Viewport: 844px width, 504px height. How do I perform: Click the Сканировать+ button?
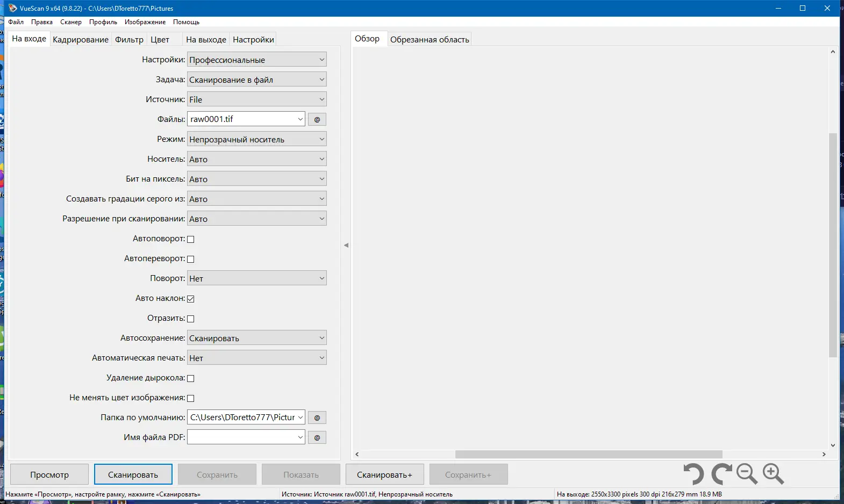tap(385, 474)
